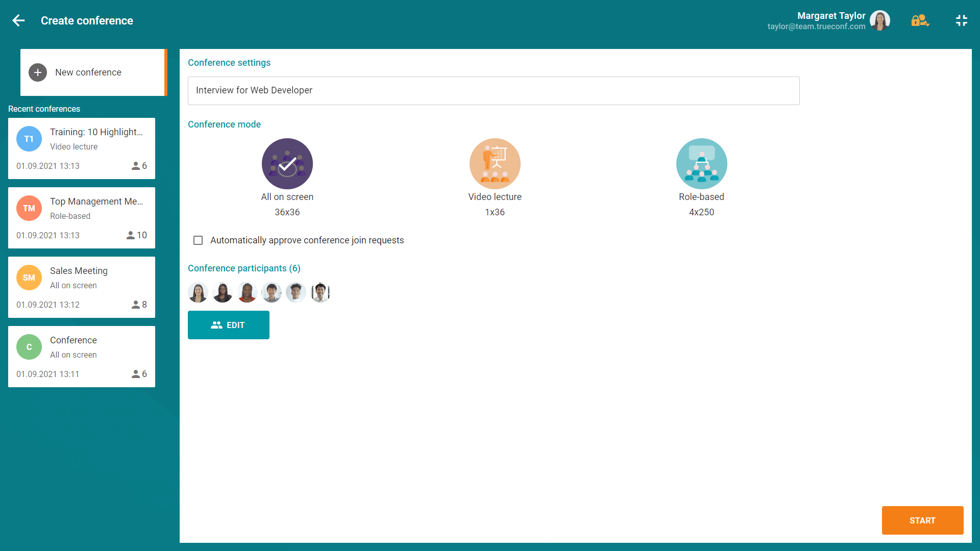The width and height of the screenshot is (980, 551).
Task: Click the plus icon on New conference
Action: (38, 72)
